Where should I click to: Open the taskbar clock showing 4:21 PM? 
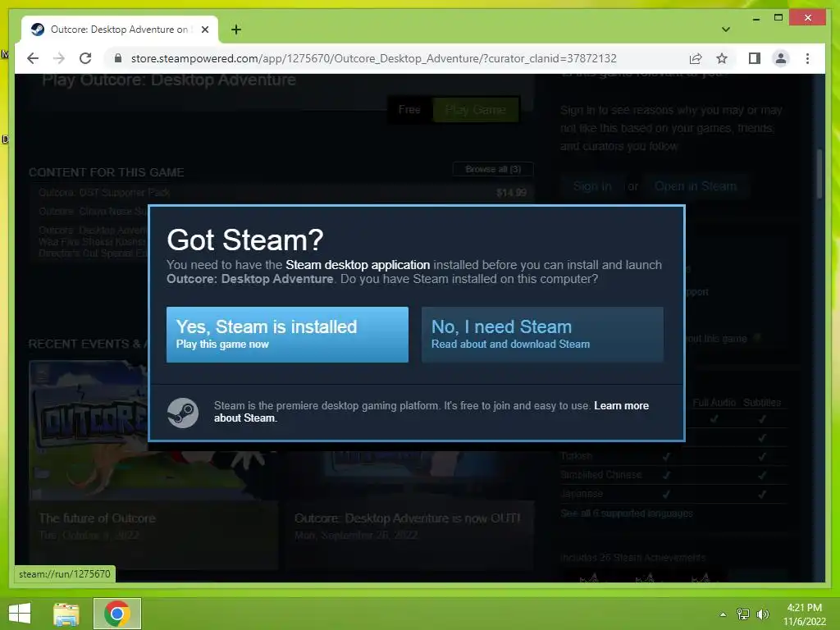pos(804,614)
